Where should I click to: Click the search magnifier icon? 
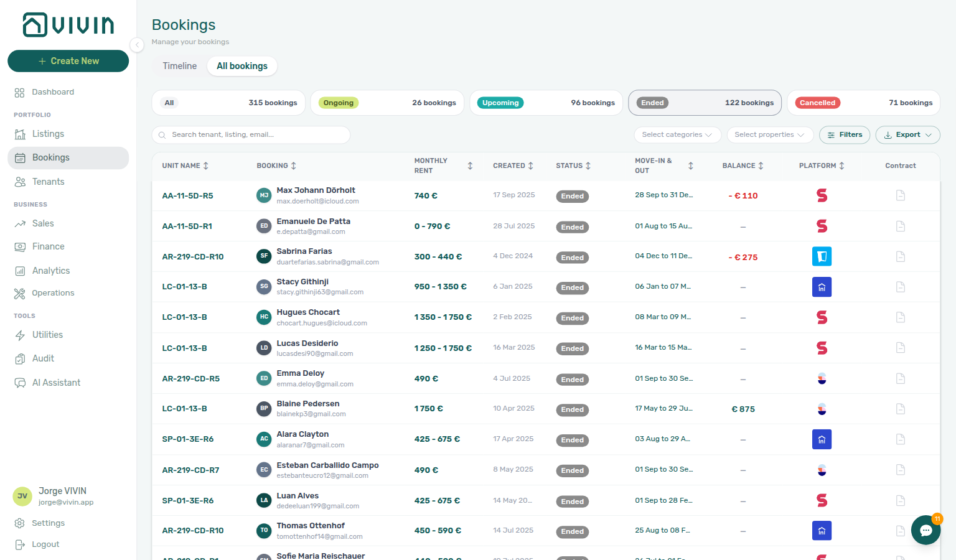(x=162, y=135)
